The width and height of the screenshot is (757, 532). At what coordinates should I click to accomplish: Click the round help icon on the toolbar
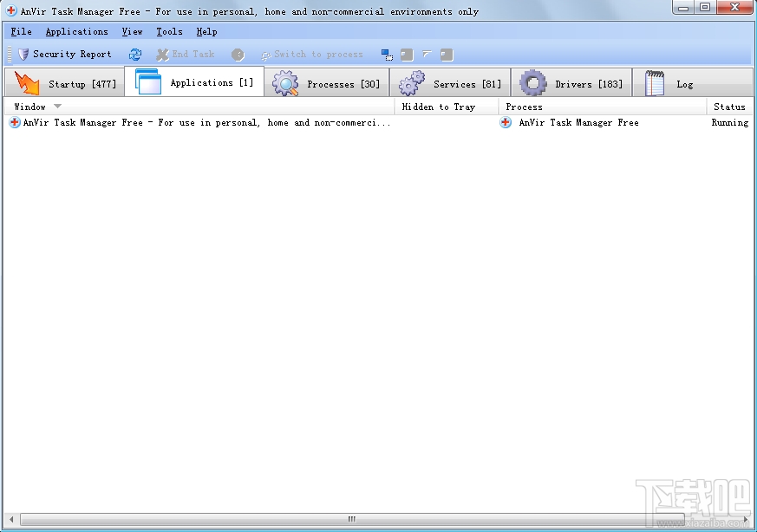point(238,54)
